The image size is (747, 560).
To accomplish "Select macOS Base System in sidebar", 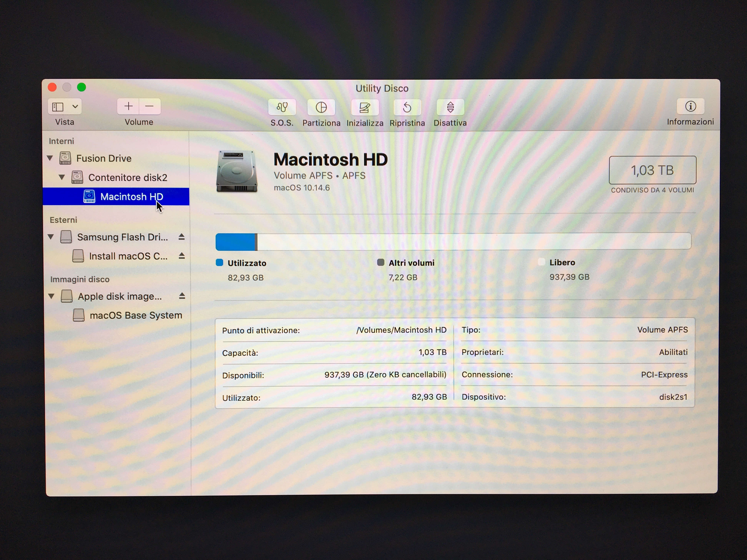I will (x=135, y=315).
